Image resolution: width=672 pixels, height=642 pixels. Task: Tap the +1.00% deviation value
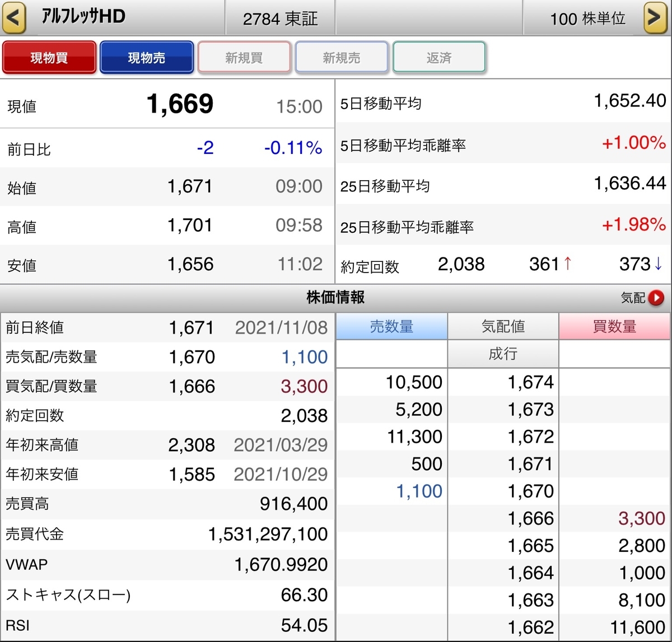point(634,143)
